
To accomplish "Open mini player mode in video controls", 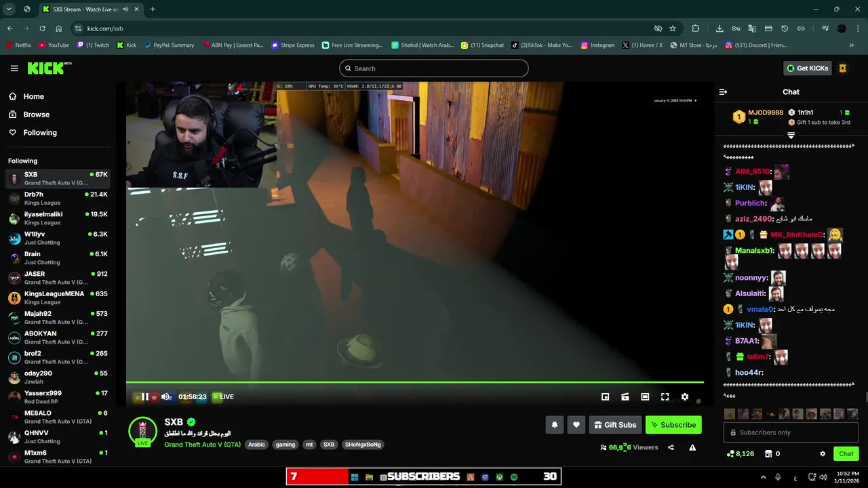I will [x=605, y=397].
